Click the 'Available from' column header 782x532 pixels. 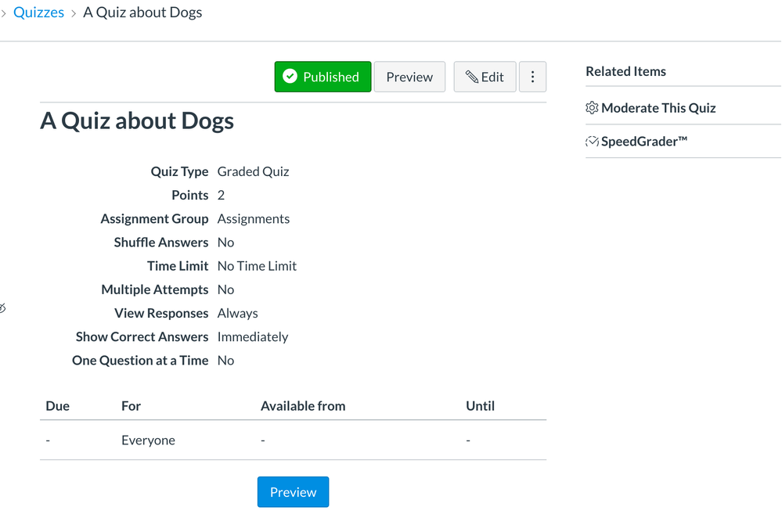(x=303, y=406)
